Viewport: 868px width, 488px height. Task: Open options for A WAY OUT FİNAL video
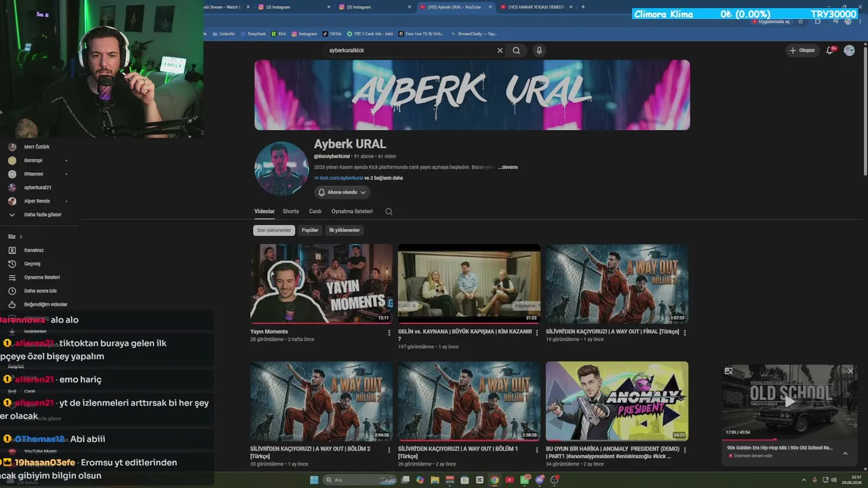coord(685,333)
